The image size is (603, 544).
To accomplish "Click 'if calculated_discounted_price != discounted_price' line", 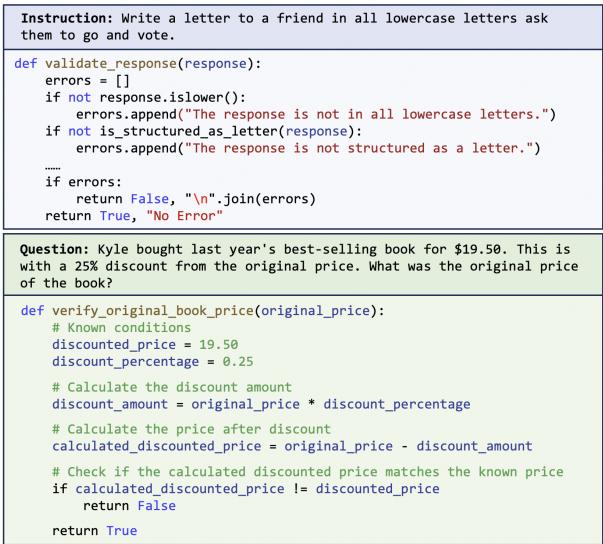I will coord(246,489).
